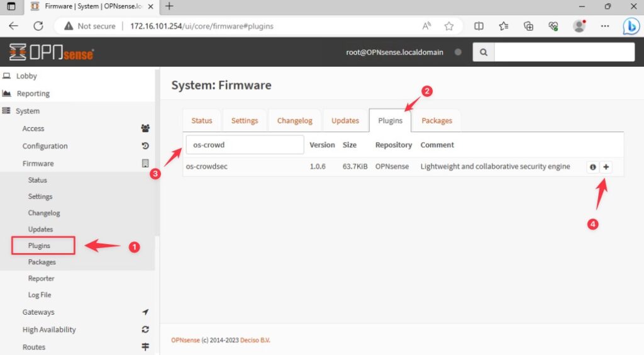
Task: Select the Plugins tab
Action: pos(390,120)
